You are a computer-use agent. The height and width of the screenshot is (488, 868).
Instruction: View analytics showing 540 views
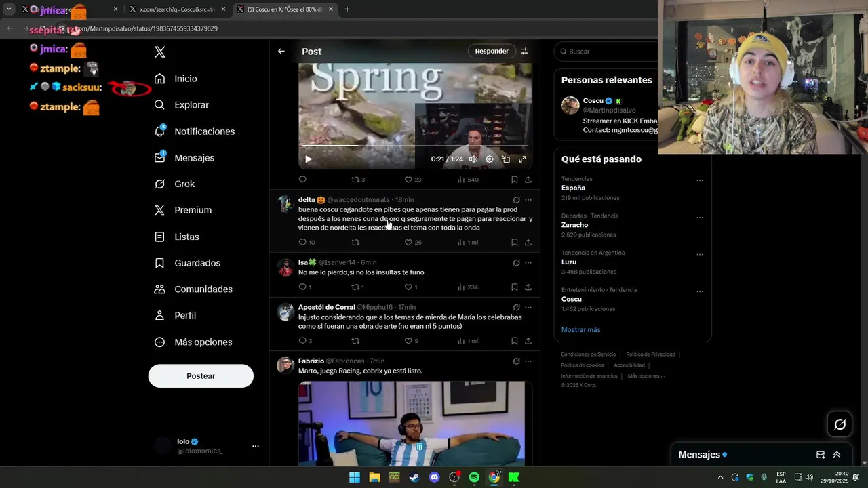468,180
